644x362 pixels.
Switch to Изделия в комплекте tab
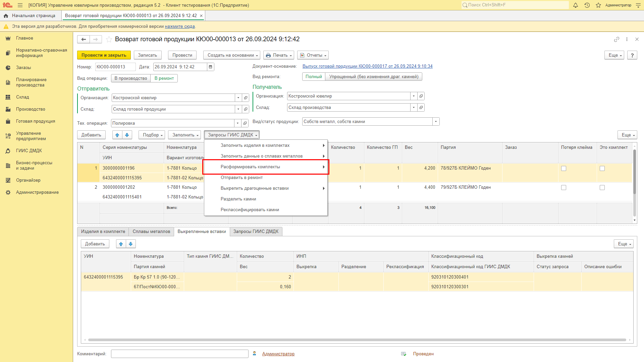(103, 232)
